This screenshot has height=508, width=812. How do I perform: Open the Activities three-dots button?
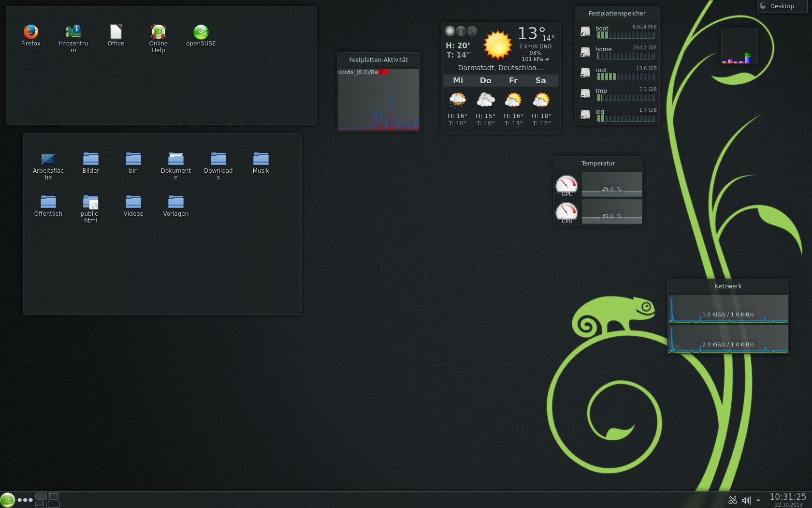[25, 500]
